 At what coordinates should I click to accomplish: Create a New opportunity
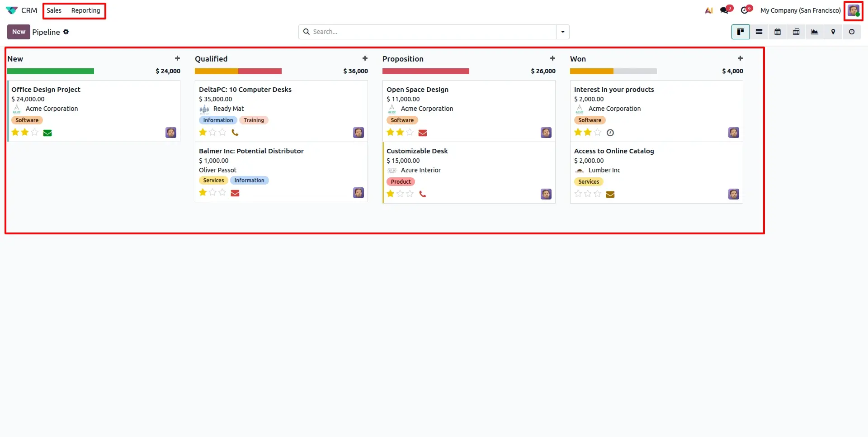point(19,32)
